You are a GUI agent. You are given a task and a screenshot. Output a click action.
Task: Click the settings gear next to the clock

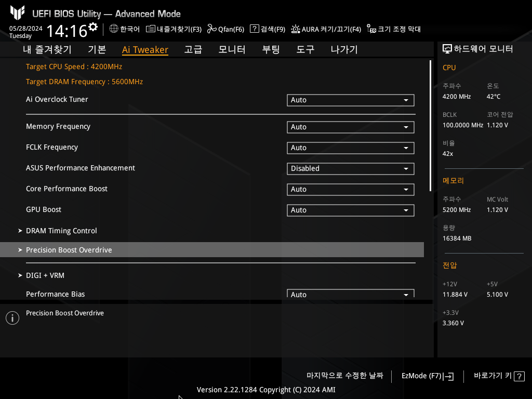93,27
